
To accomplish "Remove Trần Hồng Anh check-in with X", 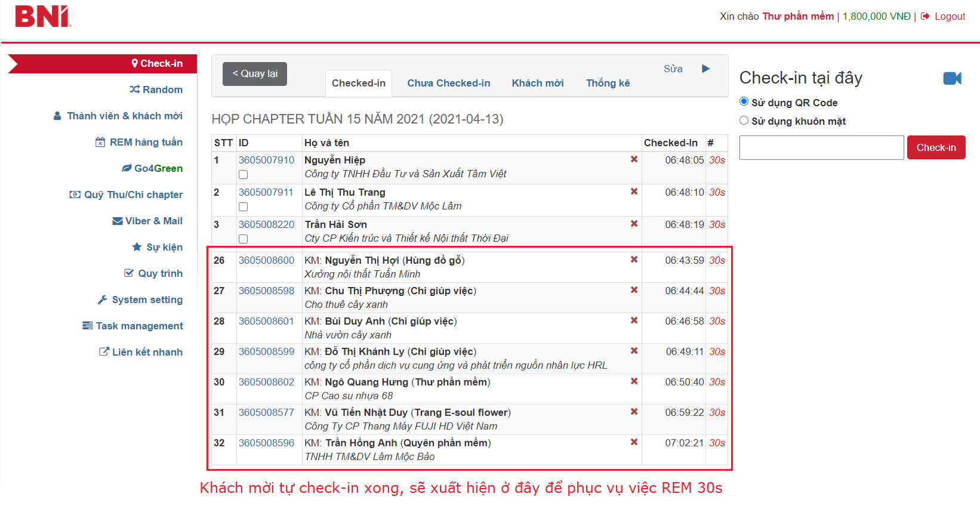I will pos(634,442).
